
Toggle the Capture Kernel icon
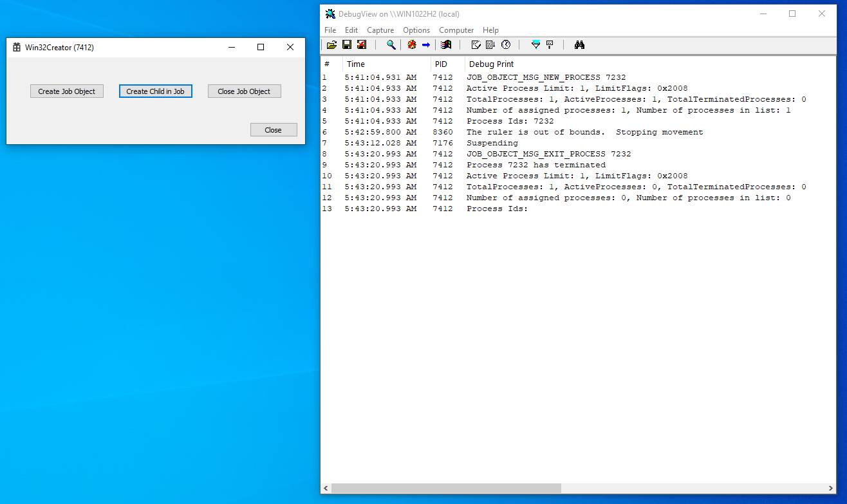click(x=412, y=44)
